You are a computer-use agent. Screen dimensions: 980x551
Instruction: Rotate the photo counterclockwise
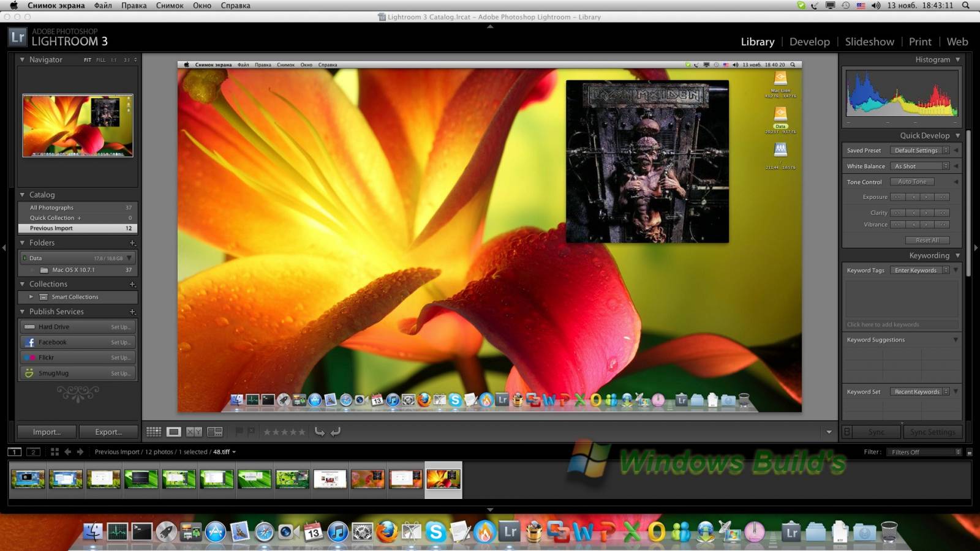[x=320, y=432]
